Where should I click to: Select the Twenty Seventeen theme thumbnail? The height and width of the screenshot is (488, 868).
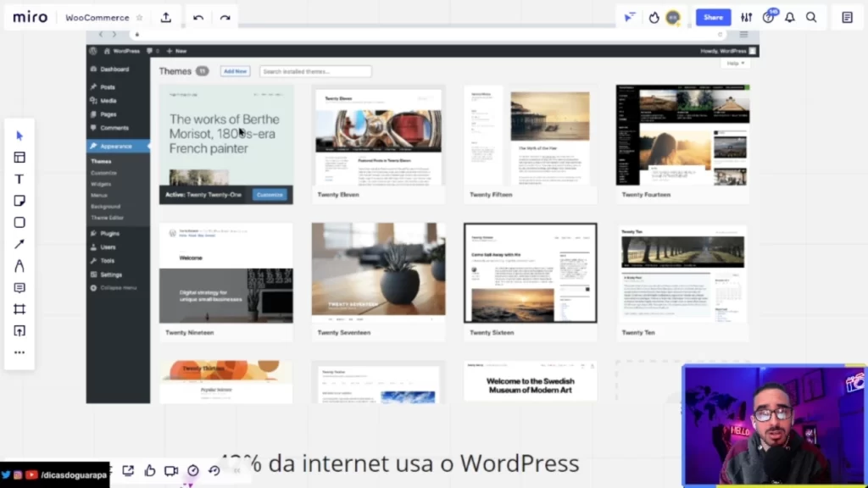tap(379, 273)
